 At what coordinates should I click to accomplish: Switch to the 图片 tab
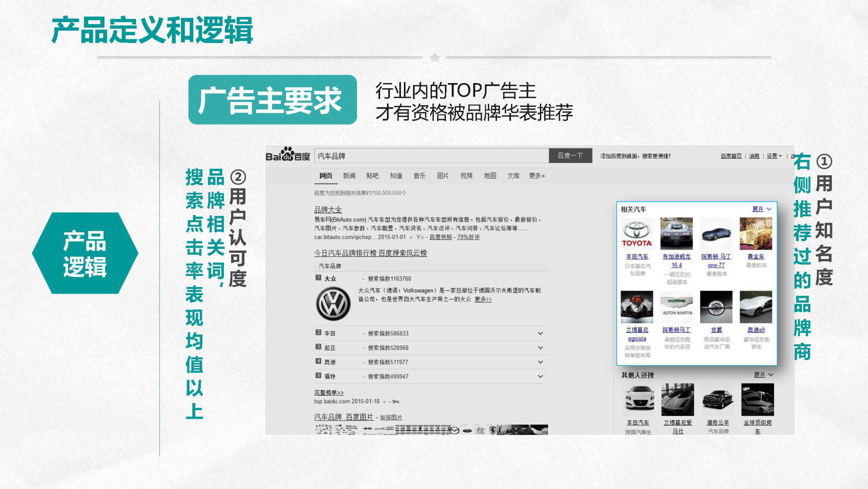pos(442,176)
